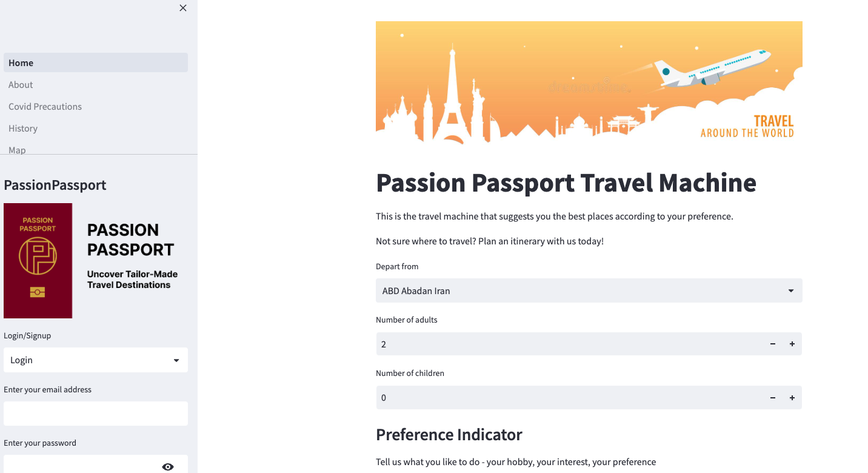
Task: Click the plus icon for Number of adults
Action: 792,344
